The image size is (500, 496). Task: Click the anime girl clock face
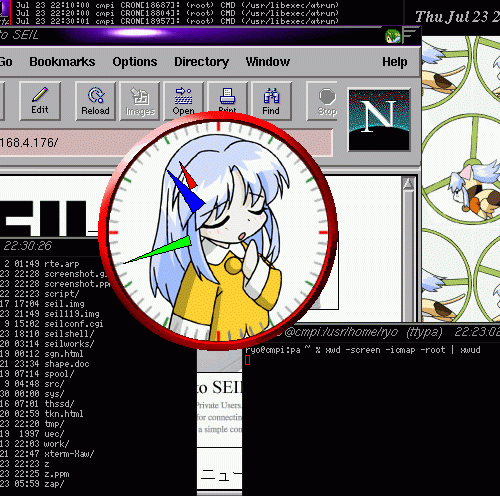[218, 231]
